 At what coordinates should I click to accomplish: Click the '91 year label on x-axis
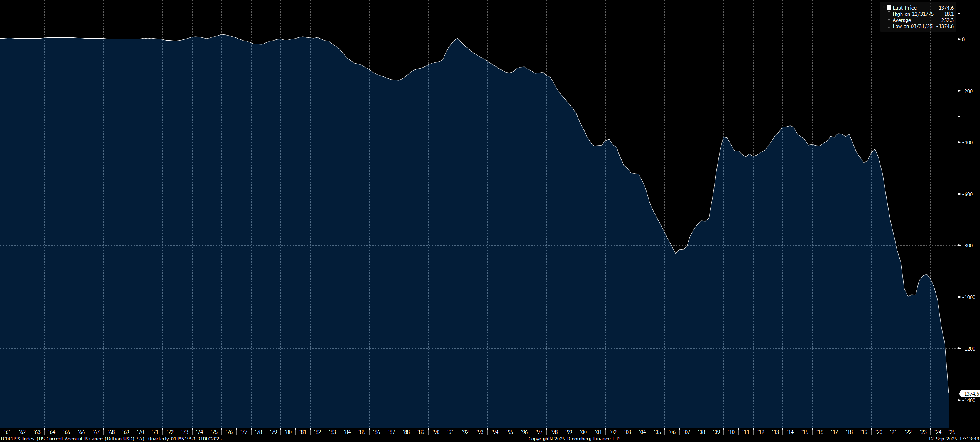click(x=451, y=432)
